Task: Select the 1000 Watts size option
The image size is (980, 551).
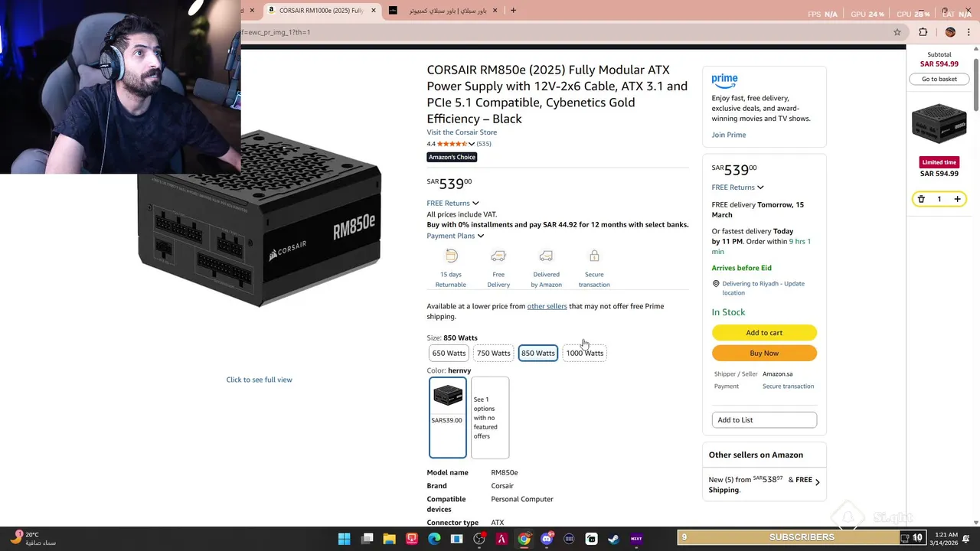Action: pyautogui.click(x=585, y=353)
